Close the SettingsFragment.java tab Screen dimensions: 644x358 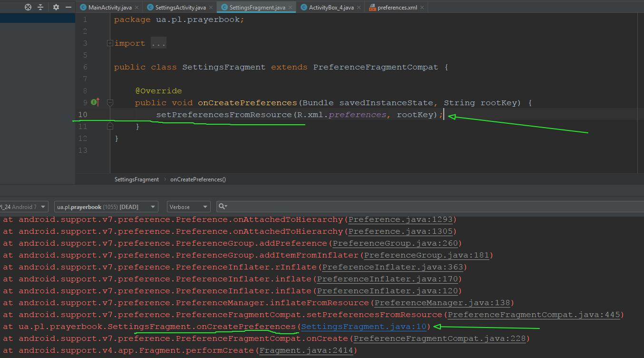(290, 8)
